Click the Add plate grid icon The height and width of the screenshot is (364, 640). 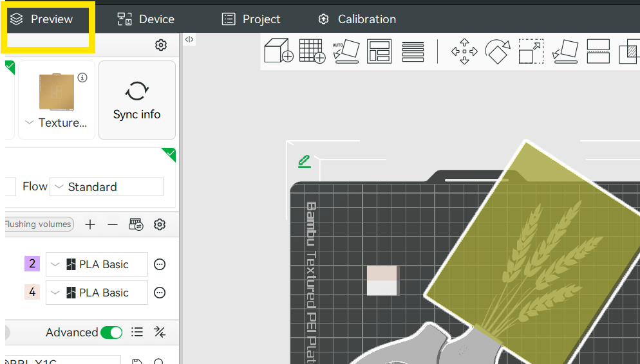tap(312, 51)
